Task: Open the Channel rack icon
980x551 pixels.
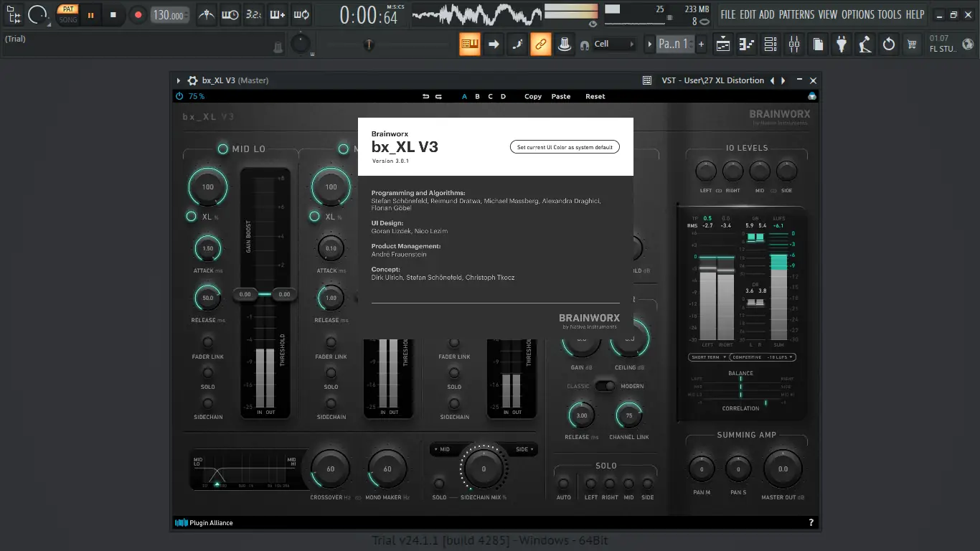Action: 770,44
